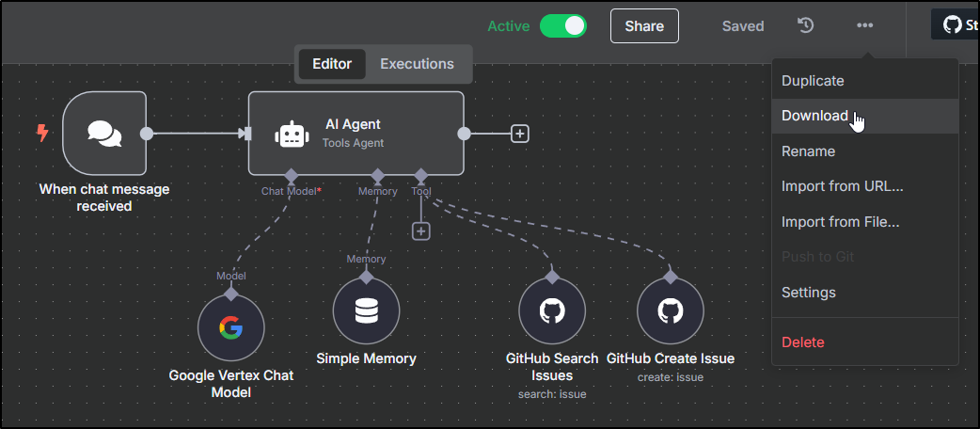Viewport: 980px width, 429px height.
Task: Switch to the Executions tab
Action: point(417,64)
